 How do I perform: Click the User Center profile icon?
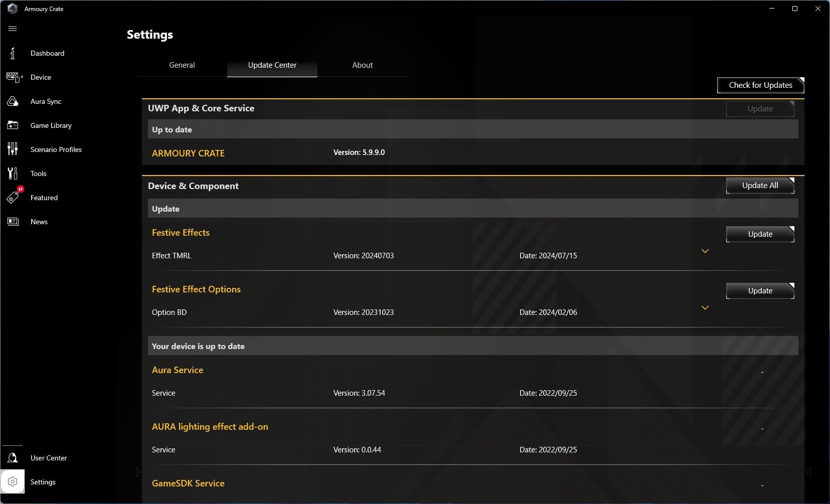(x=13, y=458)
